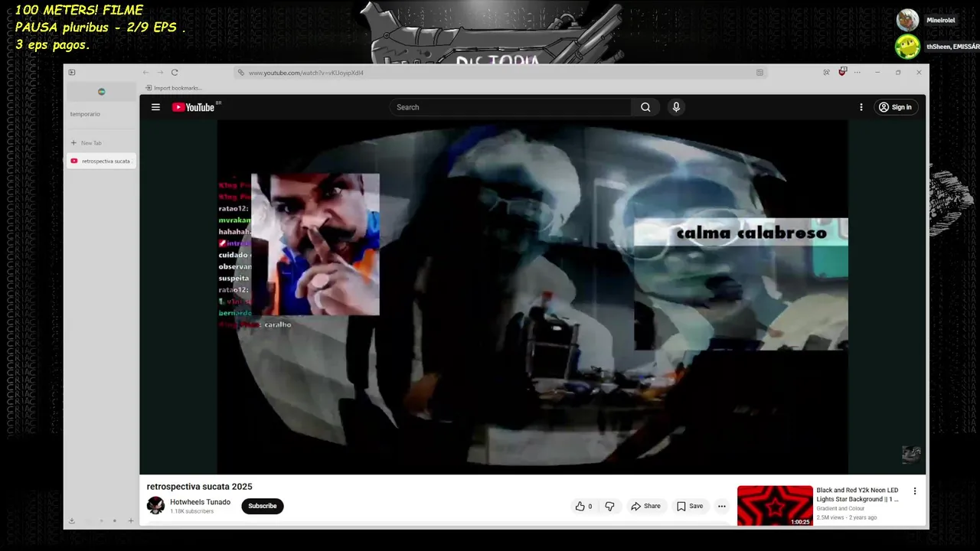Screen dimensions: 980x551
Task: Open Black and Red Y2k Neon LED video title
Action: point(857,494)
